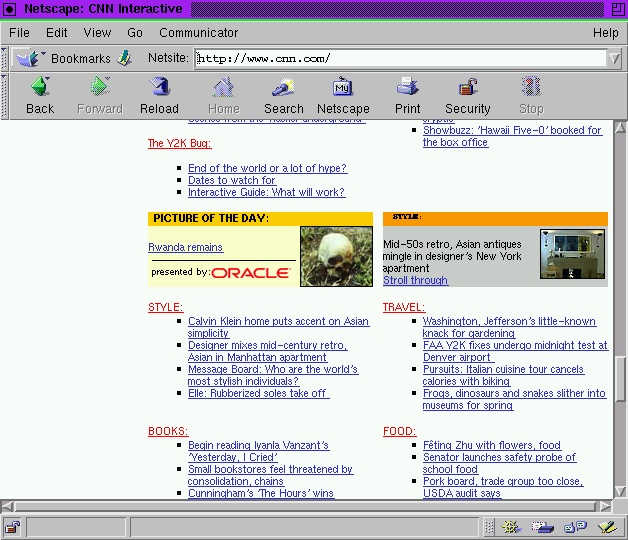Open The Y2K Bug heading link
The height and width of the screenshot is (540, 628).
[x=179, y=143]
